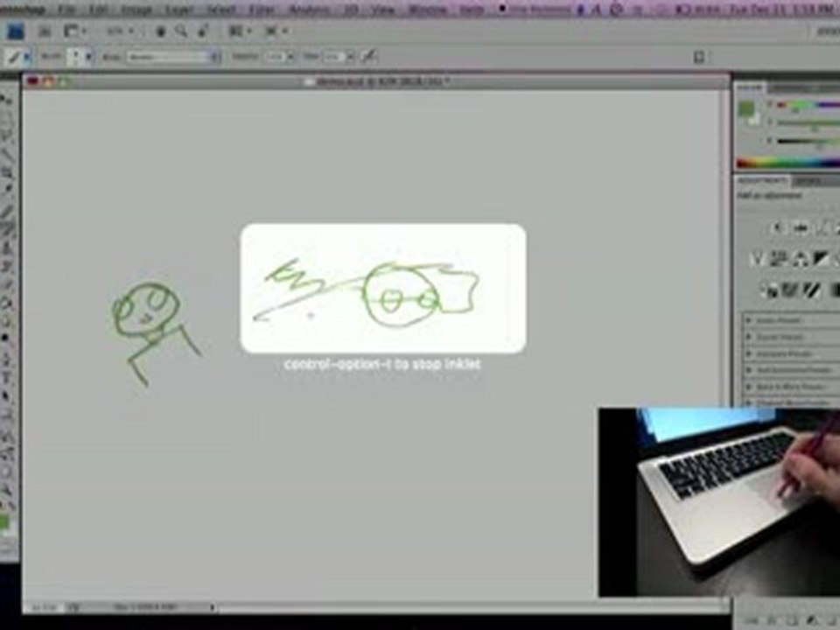Image resolution: width=840 pixels, height=630 pixels.
Task: Adjust the red channel slider in Color panel
Action: [808, 105]
